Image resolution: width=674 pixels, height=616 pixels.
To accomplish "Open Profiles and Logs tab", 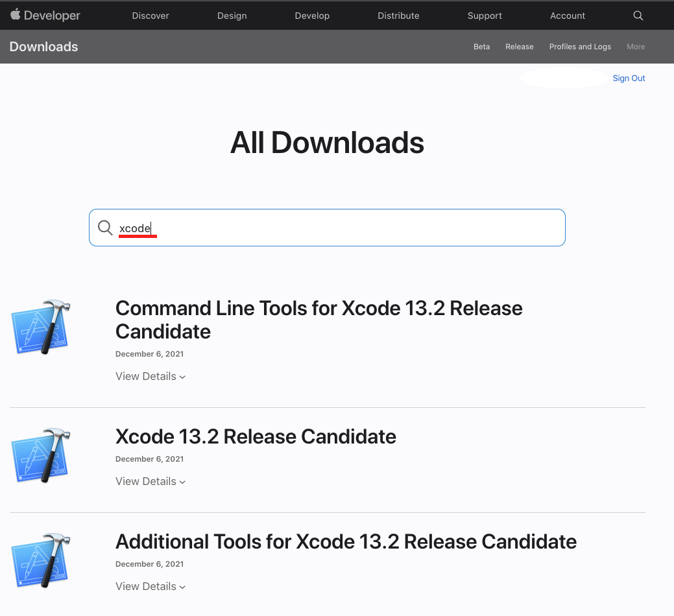I will 580,47.
